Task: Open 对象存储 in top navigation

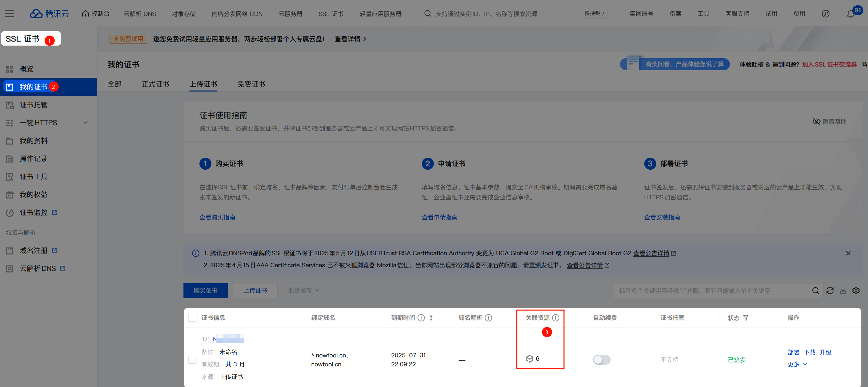Action: coord(184,13)
